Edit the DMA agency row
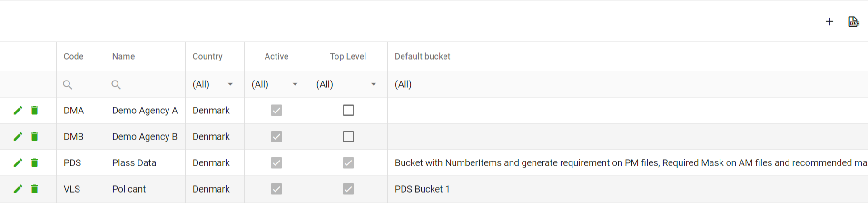This screenshot has width=868, height=203. 18,111
